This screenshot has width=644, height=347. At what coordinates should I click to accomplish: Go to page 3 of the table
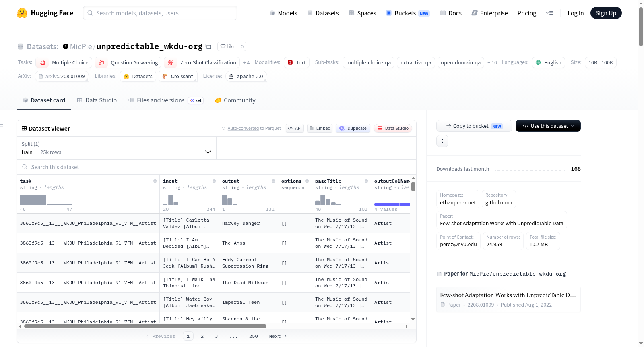point(216,336)
